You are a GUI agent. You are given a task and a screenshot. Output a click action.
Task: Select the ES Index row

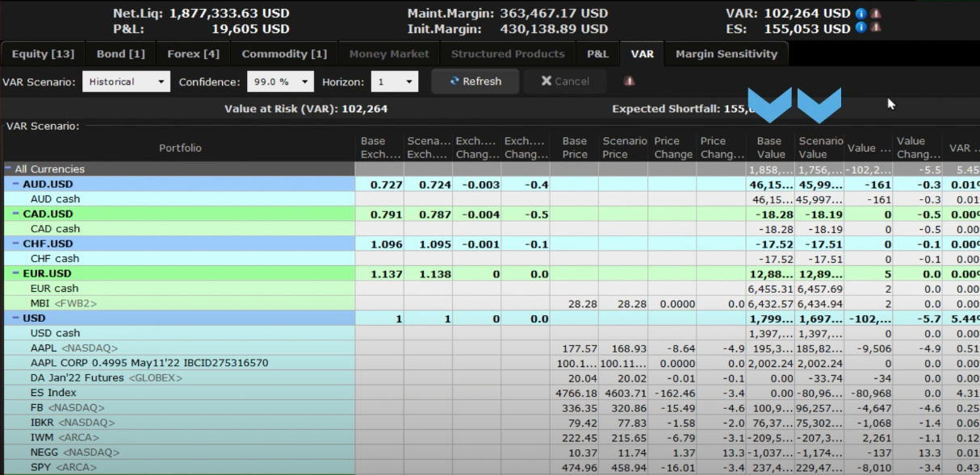click(53, 393)
